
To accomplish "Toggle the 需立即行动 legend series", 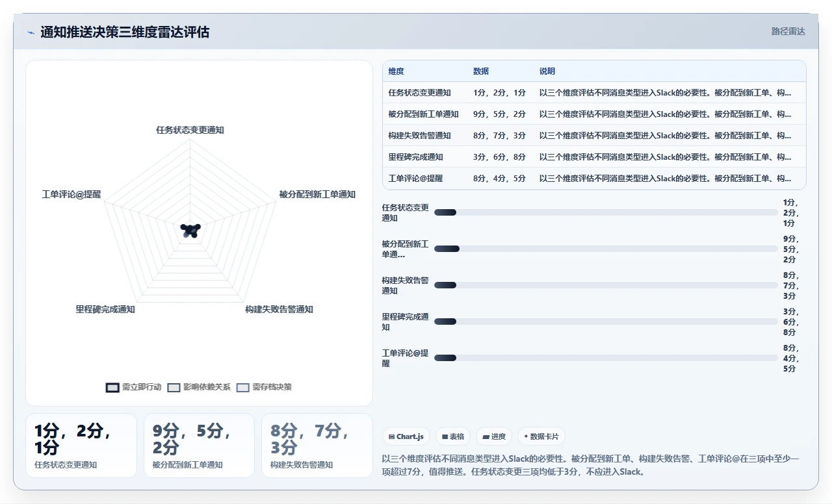I will coord(133,387).
